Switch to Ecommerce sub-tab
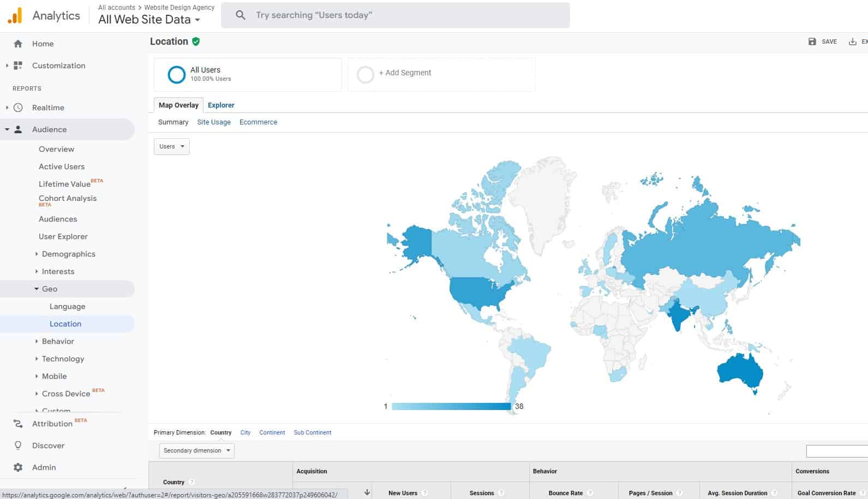The image size is (868, 499). point(258,122)
